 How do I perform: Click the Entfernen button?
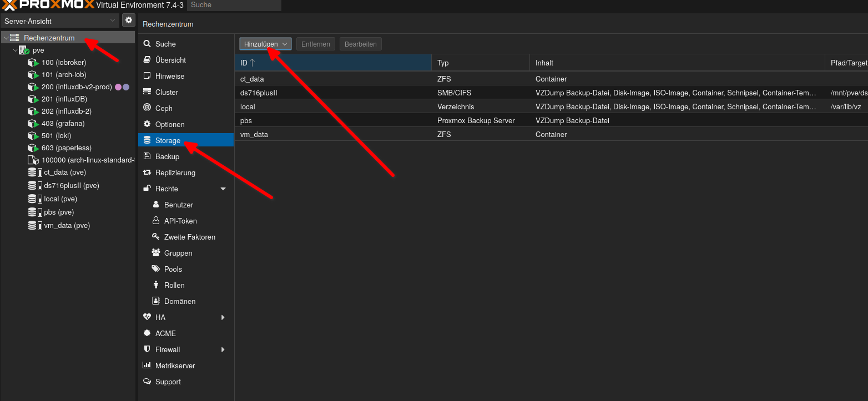tap(316, 44)
